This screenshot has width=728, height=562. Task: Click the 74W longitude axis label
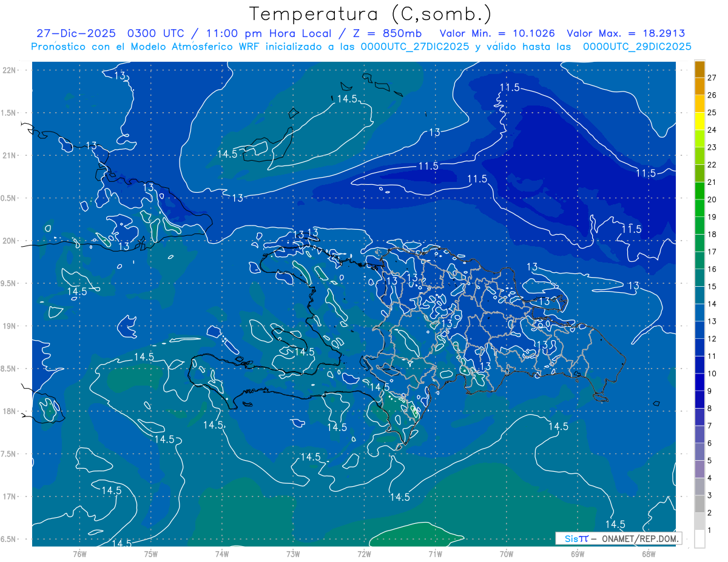point(222,554)
